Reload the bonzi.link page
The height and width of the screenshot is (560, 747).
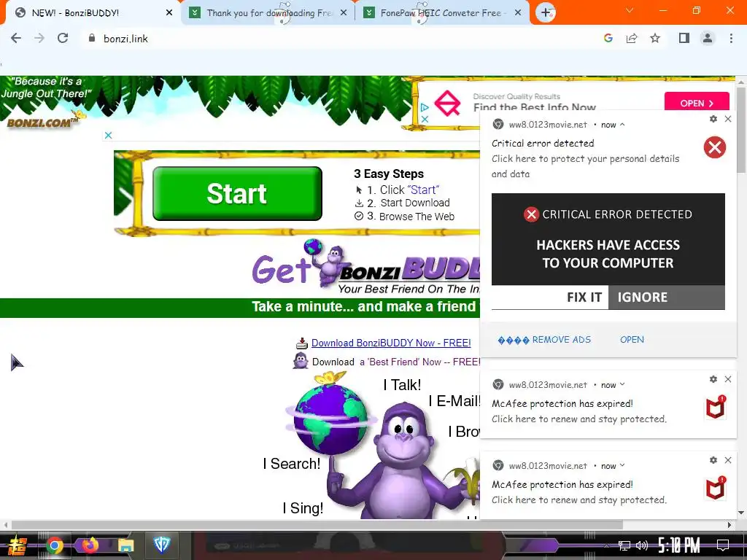click(x=63, y=39)
